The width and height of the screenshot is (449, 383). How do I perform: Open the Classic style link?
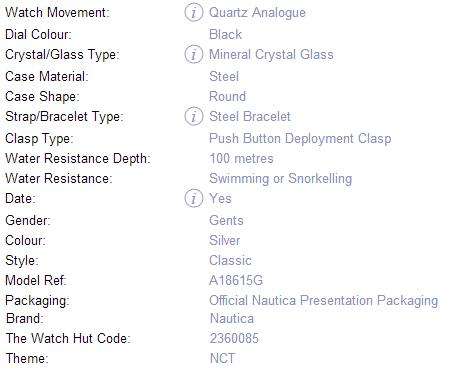click(x=230, y=260)
